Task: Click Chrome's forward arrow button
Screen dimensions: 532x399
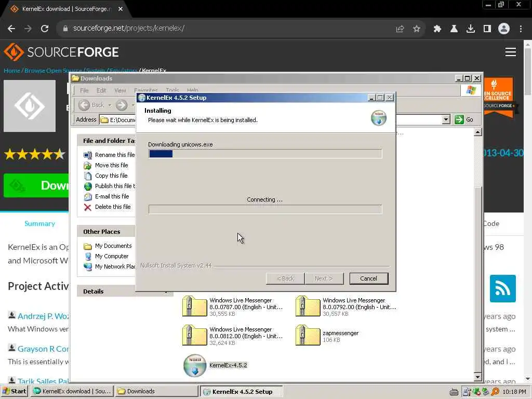Action: 28,29
